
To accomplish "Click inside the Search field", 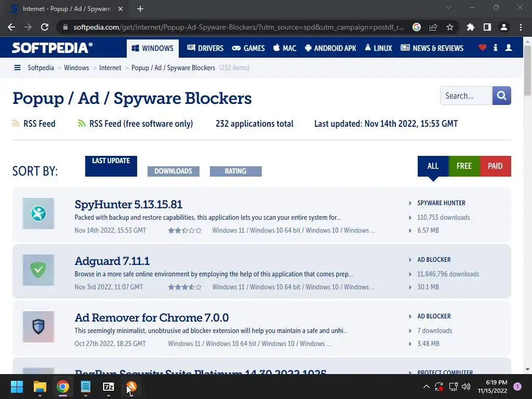I will tap(466, 96).
